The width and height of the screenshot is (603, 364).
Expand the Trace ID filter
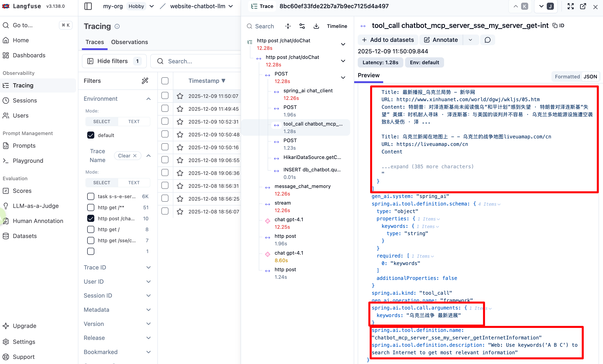click(117, 267)
